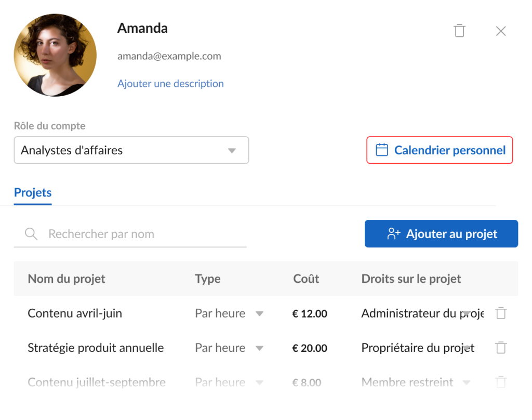Click the Rechercher par nom field
This screenshot has width=532, height=420.
pos(130,234)
